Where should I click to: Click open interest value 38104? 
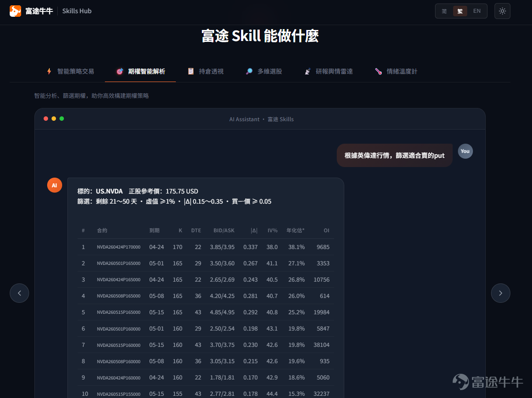tap(321, 345)
